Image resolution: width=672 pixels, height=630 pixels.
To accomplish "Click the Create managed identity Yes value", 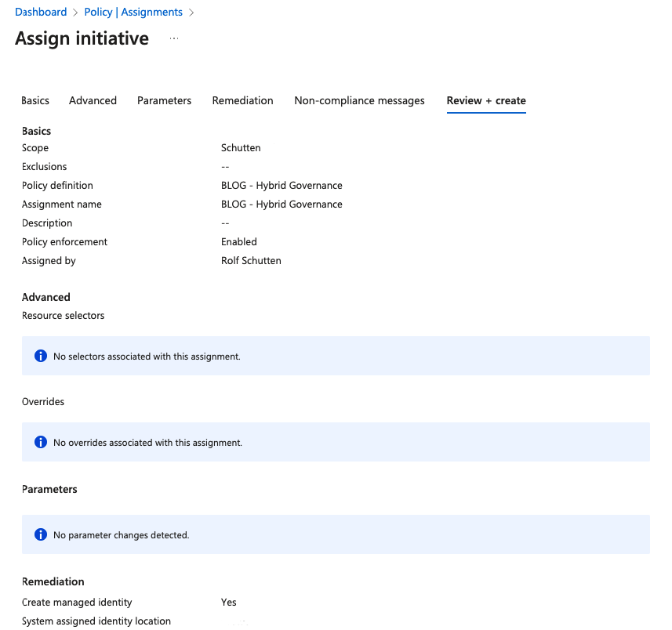I will (229, 603).
